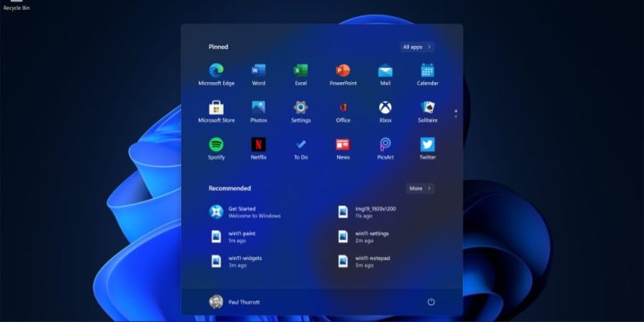Screen dimensions: 644x322
Task: Launch the Word app
Action: pyautogui.click(x=258, y=71)
